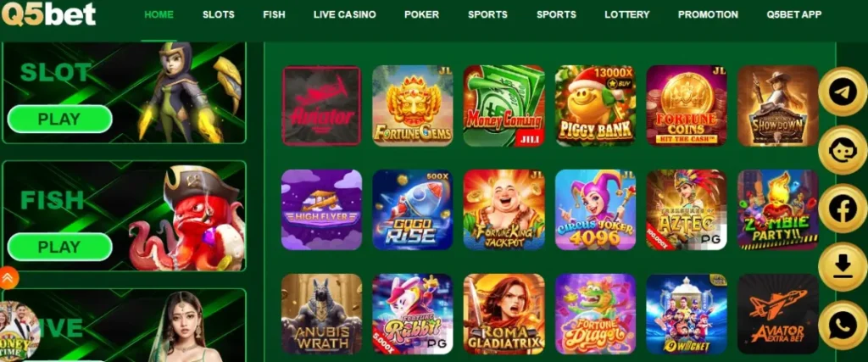The width and height of the screenshot is (868, 362).
Task: Click the Q5bet logo
Action: click(48, 14)
